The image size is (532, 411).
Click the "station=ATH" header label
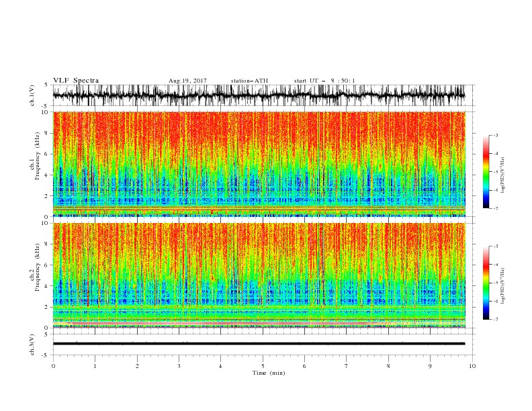click(x=249, y=81)
